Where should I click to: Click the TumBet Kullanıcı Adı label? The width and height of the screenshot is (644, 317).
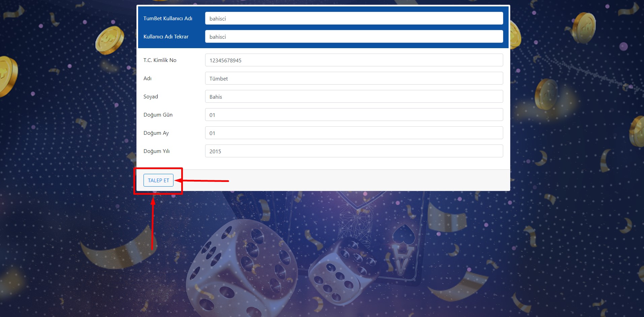168,19
